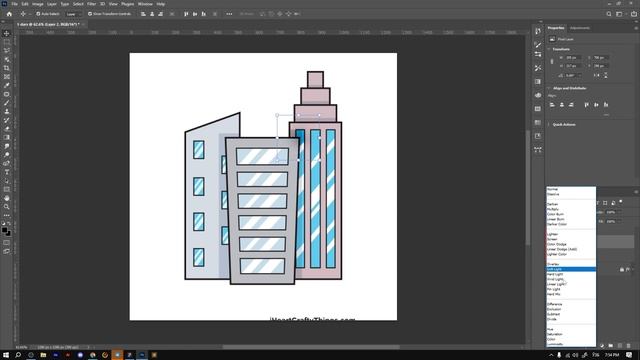The width and height of the screenshot is (640, 360).
Task: Select the Brush tool
Action: click(7, 102)
